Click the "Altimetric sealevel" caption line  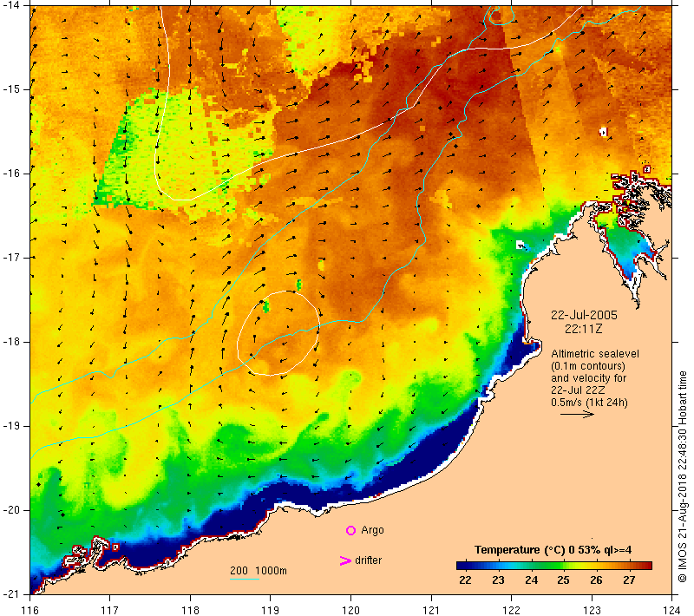pyautogui.click(x=595, y=354)
